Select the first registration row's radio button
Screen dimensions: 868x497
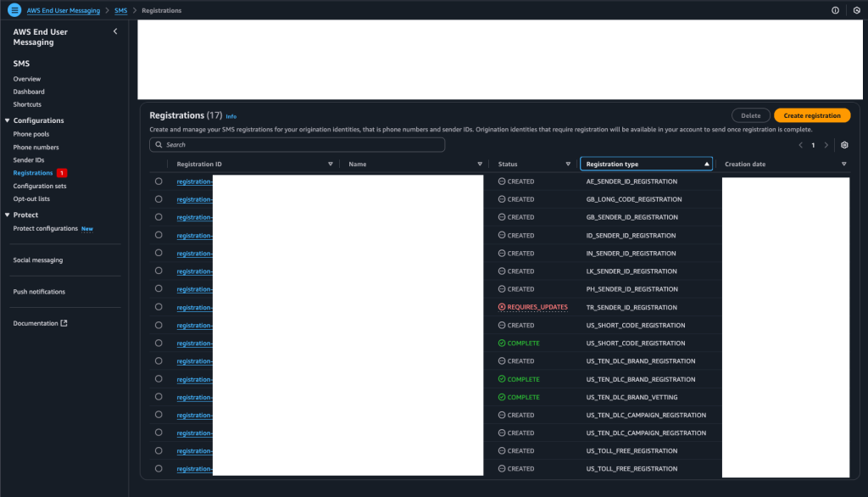pyautogui.click(x=159, y=181)
